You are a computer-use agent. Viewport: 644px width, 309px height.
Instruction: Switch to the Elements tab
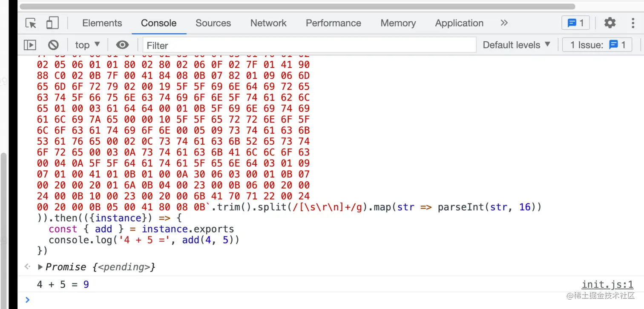click(102, 23)
